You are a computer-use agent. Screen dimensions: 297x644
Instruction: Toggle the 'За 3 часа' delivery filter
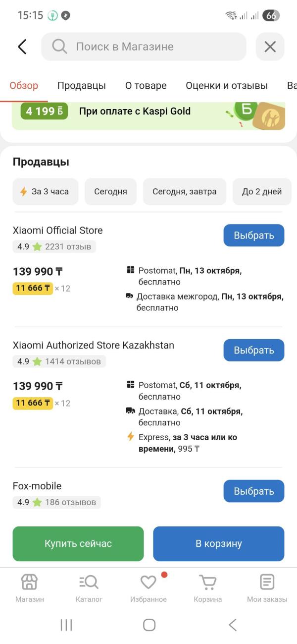pyautogui.click(x=45, y=191)
